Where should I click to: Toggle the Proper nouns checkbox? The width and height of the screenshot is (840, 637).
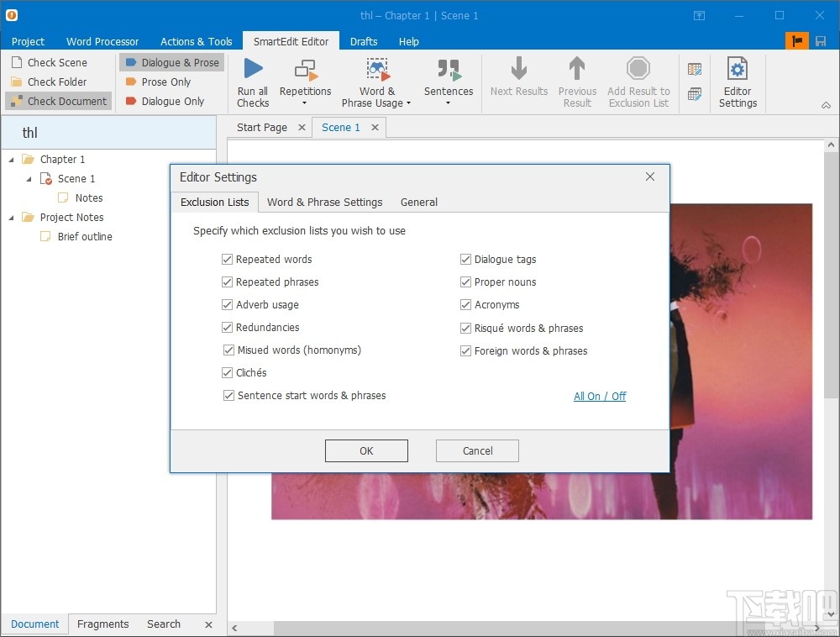tap(465, 282)
